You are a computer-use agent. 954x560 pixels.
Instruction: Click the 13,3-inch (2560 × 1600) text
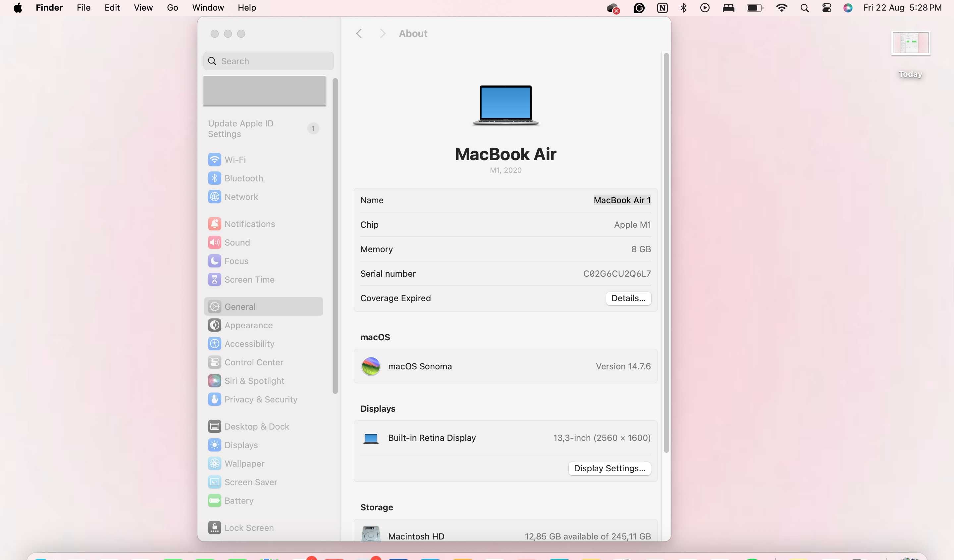coord(602,438)
